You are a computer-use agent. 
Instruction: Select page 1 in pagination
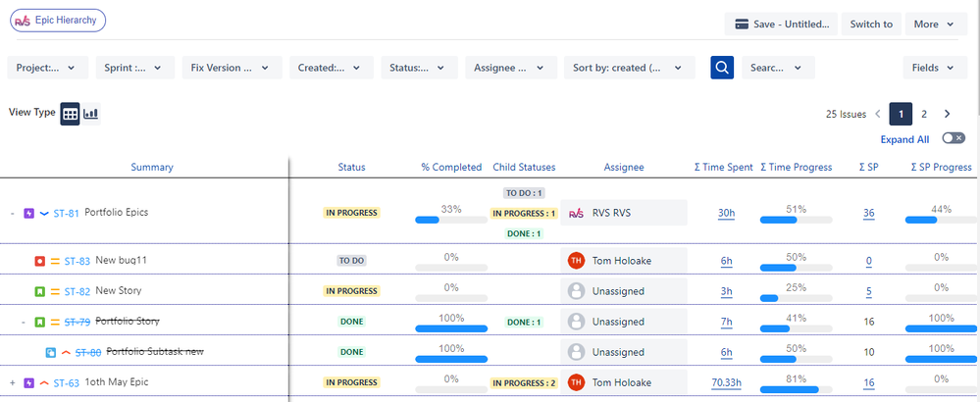click(x=901, y=115)
